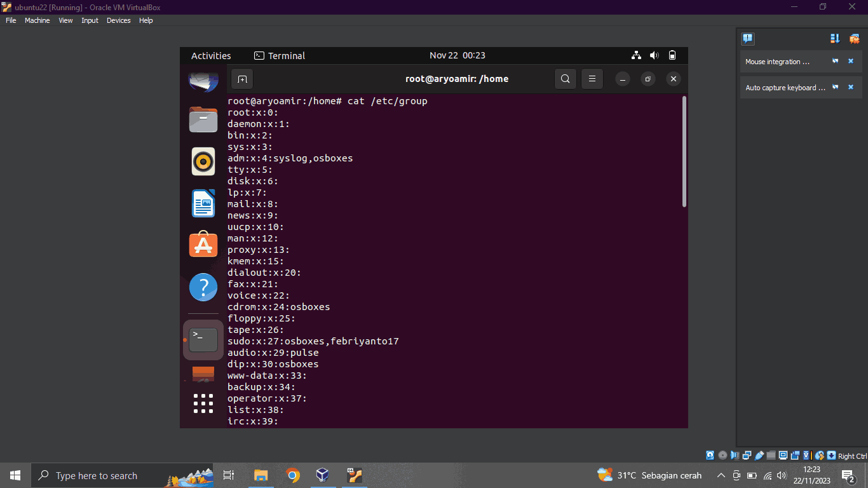868x488 pixels.
Task: Click the network icon in Ubuntu top bar
Action: (637, 55)
